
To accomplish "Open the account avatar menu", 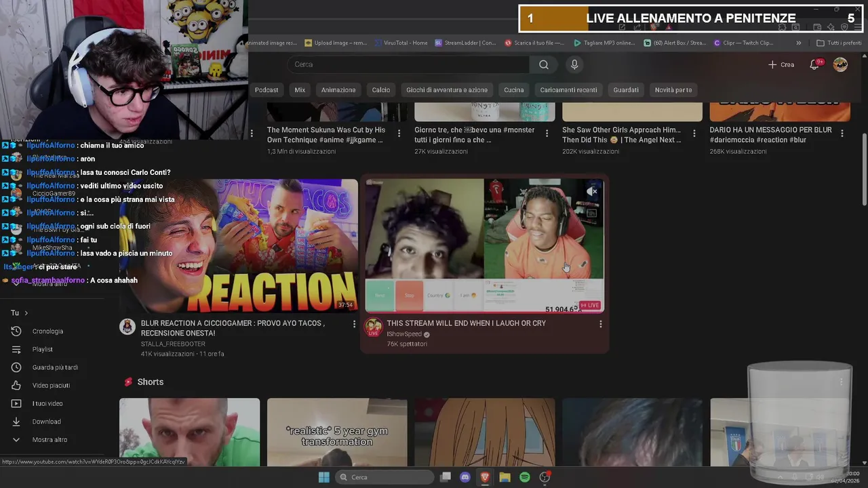I will [x=840, y=64].
